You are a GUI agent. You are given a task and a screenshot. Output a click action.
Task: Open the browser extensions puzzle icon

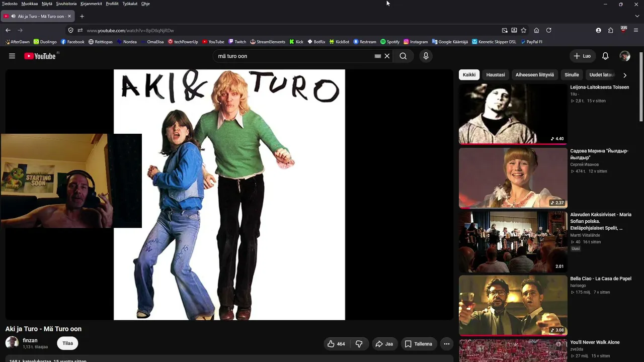(x=611, y=30)
